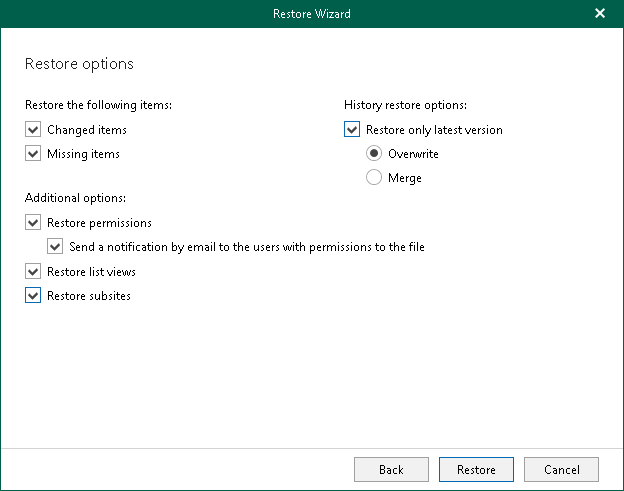The width and height of the screenshot is (624, 491).
Task: Click the Restore options heading
Action: click(79, 64)
